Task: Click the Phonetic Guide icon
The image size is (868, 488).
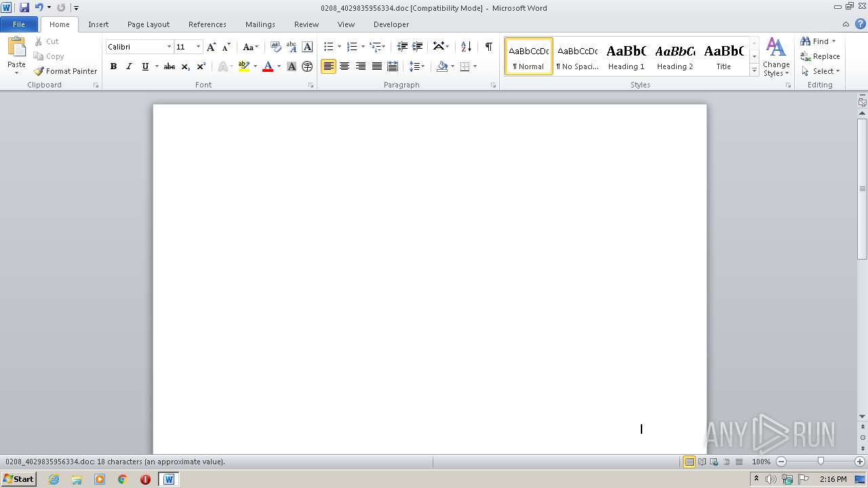Action: click(x=292, y=47)
